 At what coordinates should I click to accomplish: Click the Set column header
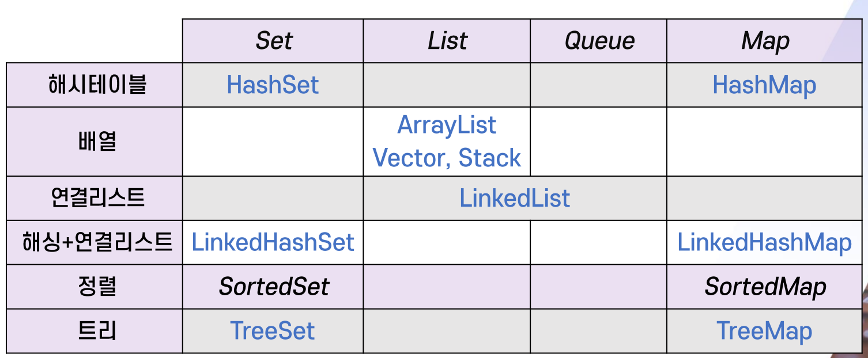[274, 41]
